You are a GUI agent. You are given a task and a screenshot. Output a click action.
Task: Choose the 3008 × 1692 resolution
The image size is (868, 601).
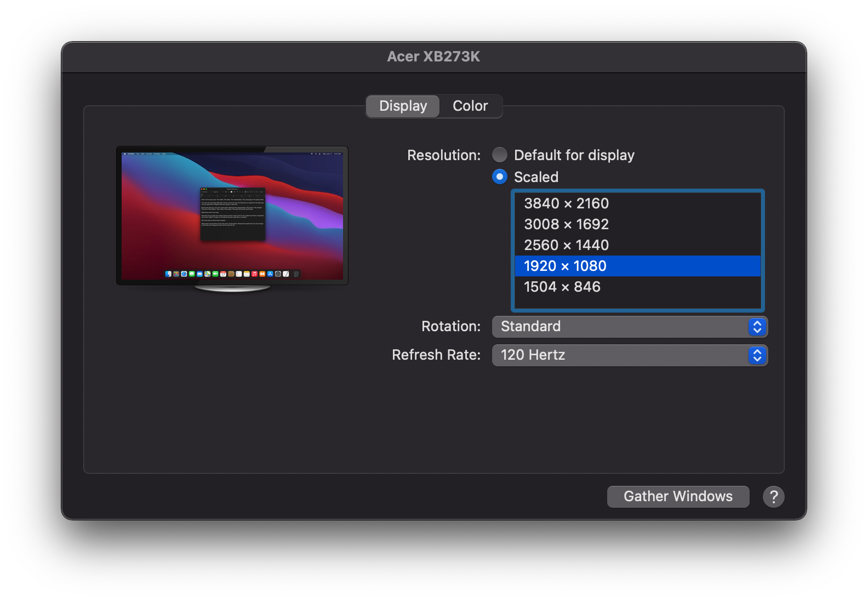(566, 224)
